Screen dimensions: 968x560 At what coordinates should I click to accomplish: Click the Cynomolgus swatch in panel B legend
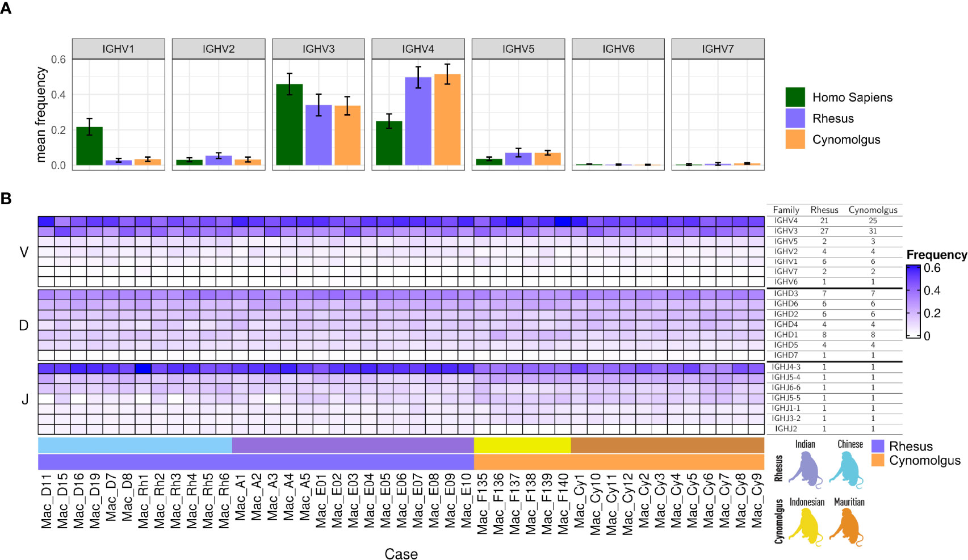coord(878,460)
